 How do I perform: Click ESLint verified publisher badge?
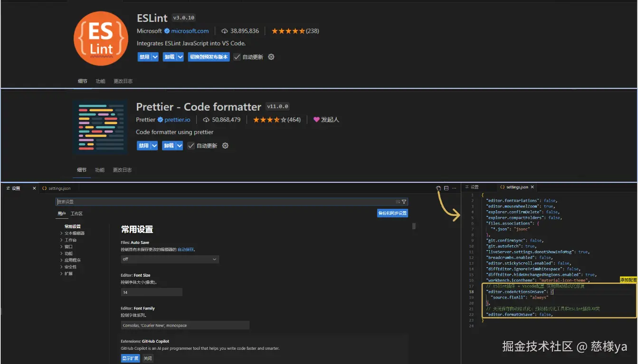tap(167, 31)
